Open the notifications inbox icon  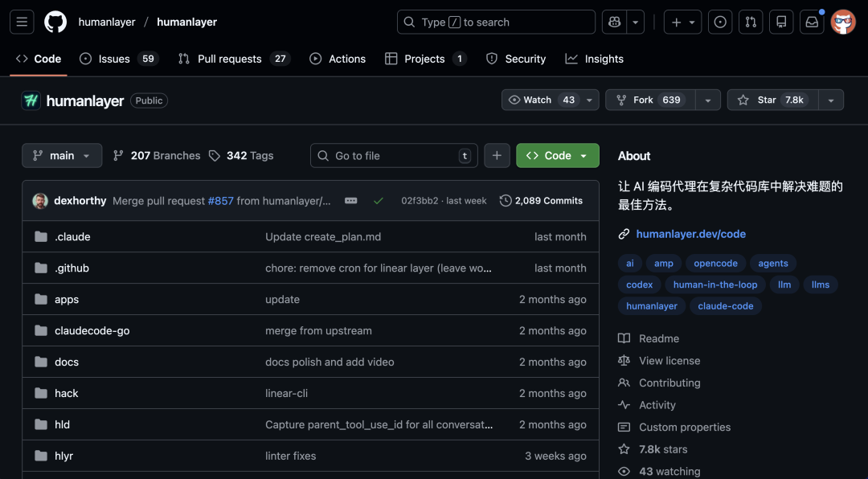812,23
